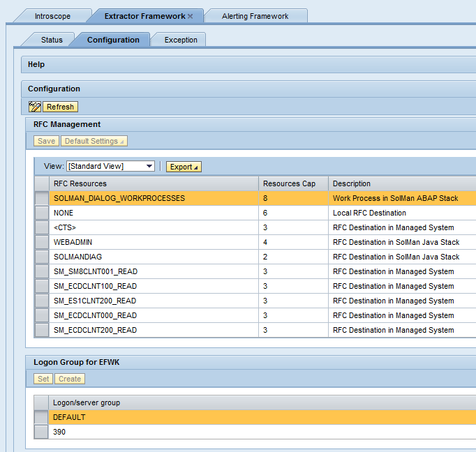Select the 390 logon group row selector
This screenshot has height=452, width=476.
pyautogui.click(x=42, y=432)
